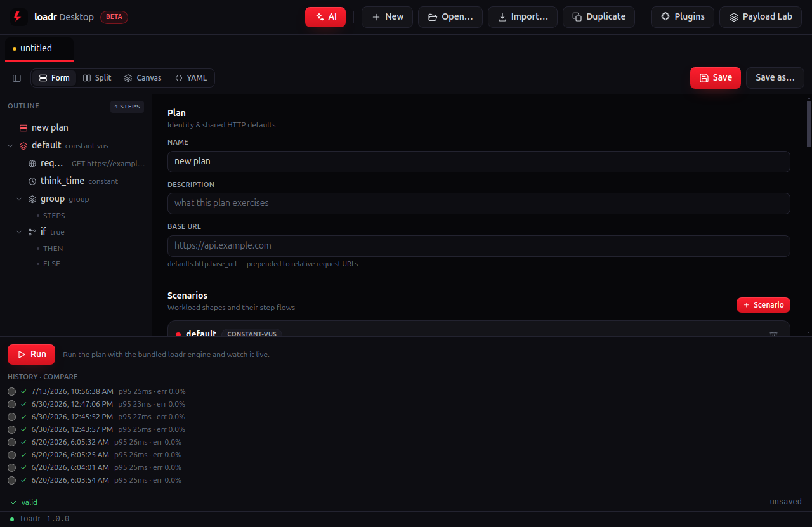The width and height of the screenshot is (812, 527).
Task: Select compare radio for 6/30/2026 12:43:57 PM
Action: pyautogui.click(x=11, y=429)
